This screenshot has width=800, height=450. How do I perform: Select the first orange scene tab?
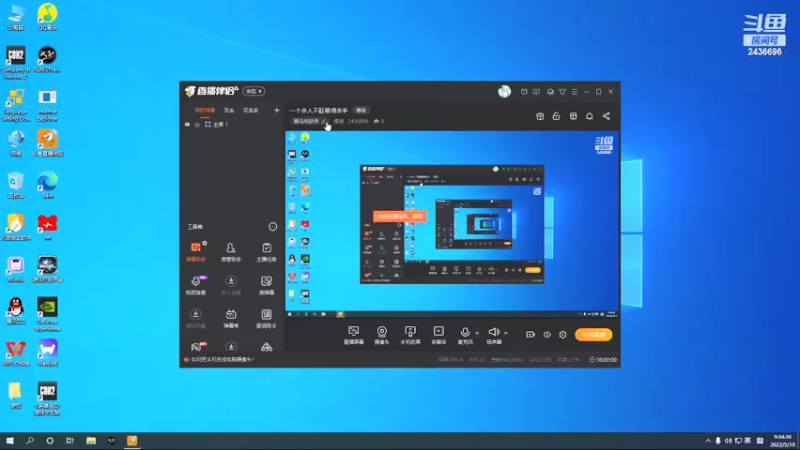point(205,110)
